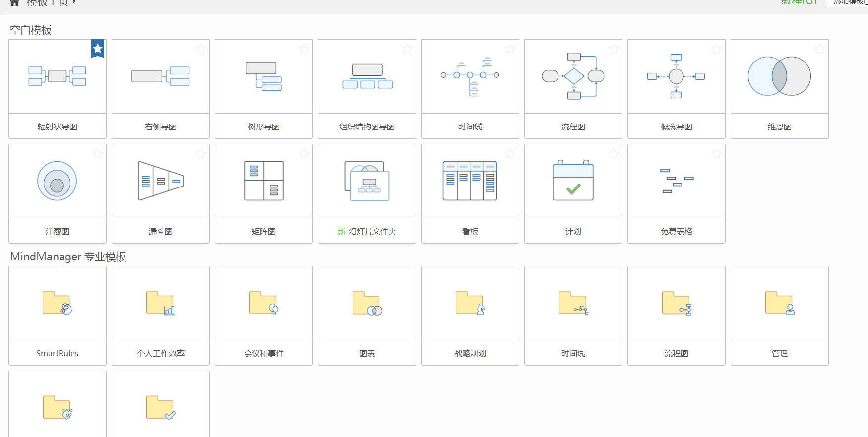Open the Meetings and Events (会议和事件) folder icon
Screen dimensions: 868x437
point(264,303)
